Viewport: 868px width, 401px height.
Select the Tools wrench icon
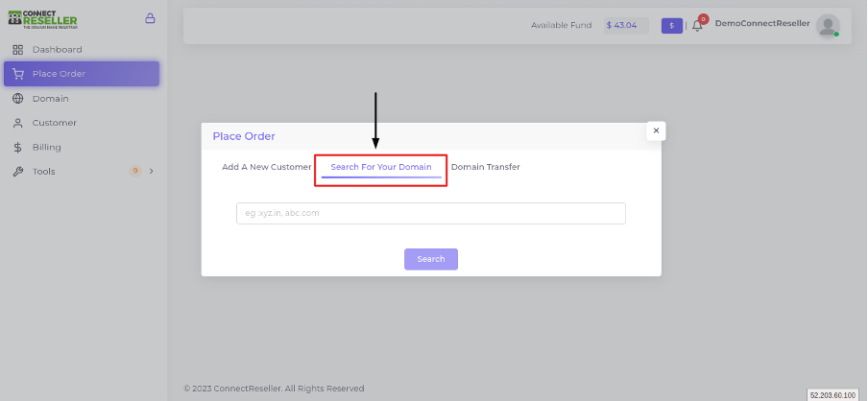(17, 172)
